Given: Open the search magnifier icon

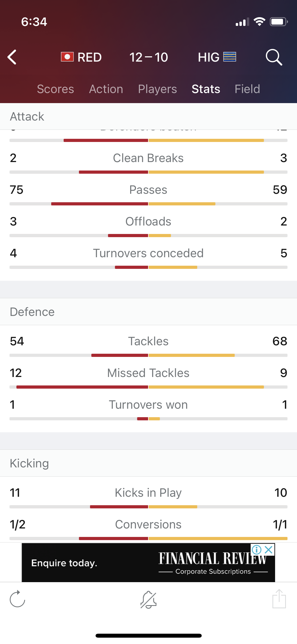Looking at the screenshot, I should [x=274, y=57].
